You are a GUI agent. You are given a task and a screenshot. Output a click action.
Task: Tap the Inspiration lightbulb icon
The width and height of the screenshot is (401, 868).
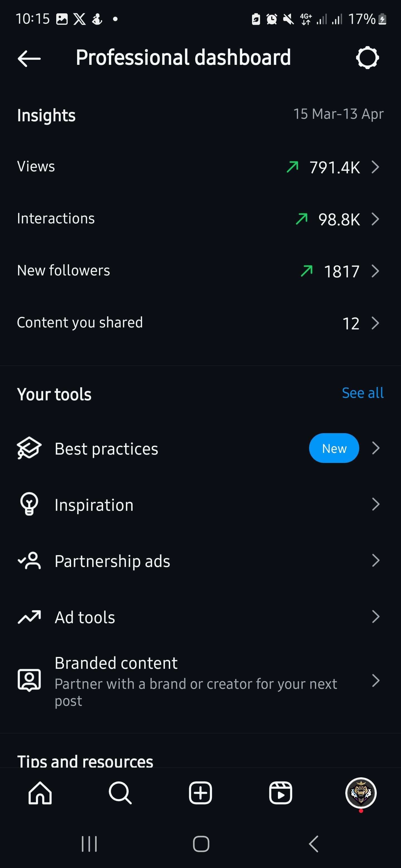29,504
